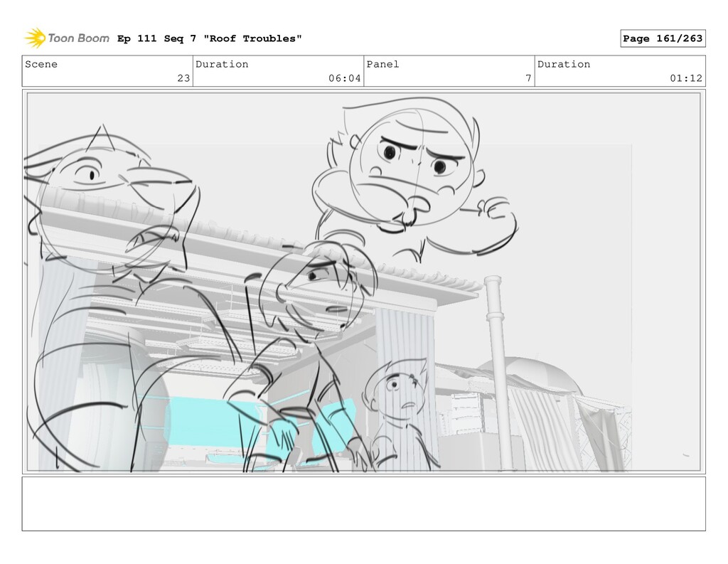
Task: Click the 'Scene' label
Action: 41,64
